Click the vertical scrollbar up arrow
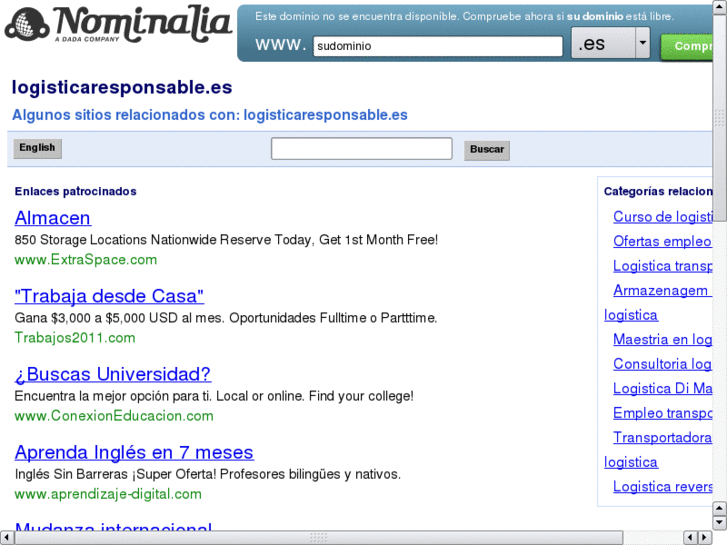727x545 pixels. coord(720,8)
